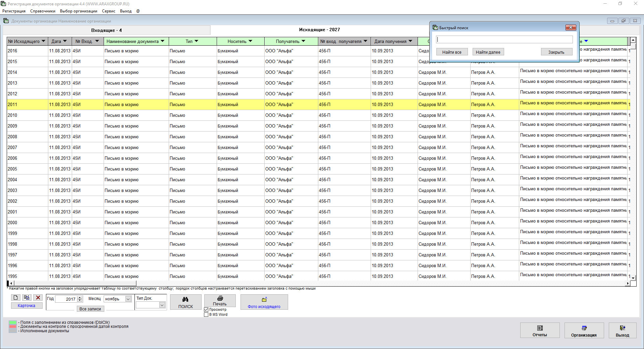
Task: Click Выход in the top menu bar
Action: point(126,11)
